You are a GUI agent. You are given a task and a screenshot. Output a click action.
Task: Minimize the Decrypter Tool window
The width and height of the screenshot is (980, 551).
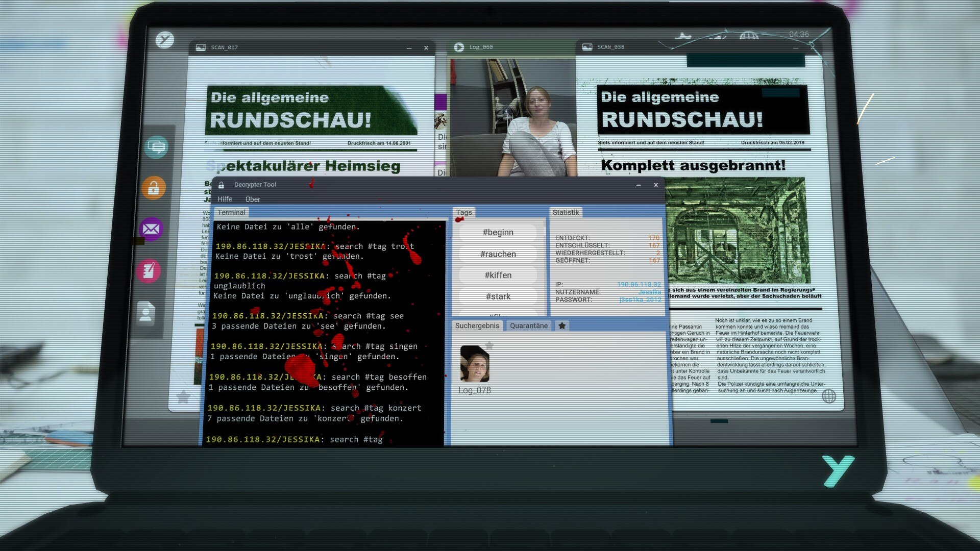639,185
